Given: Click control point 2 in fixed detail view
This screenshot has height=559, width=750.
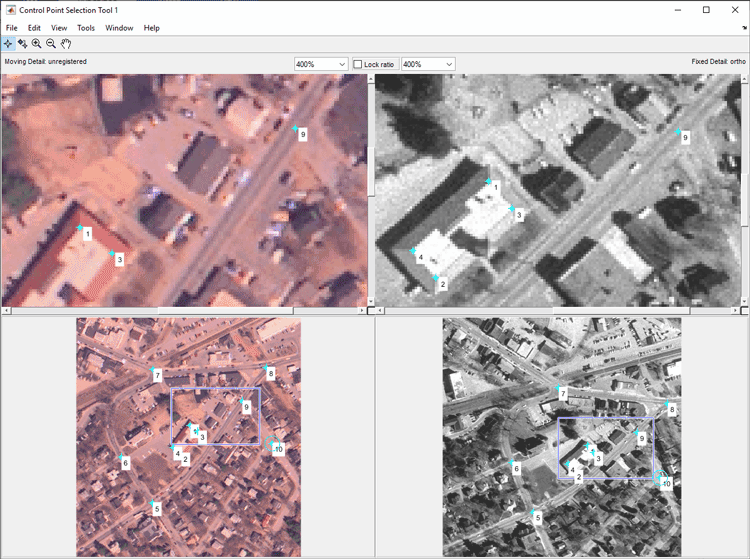Looking at the screenshot, I should 436,278.
